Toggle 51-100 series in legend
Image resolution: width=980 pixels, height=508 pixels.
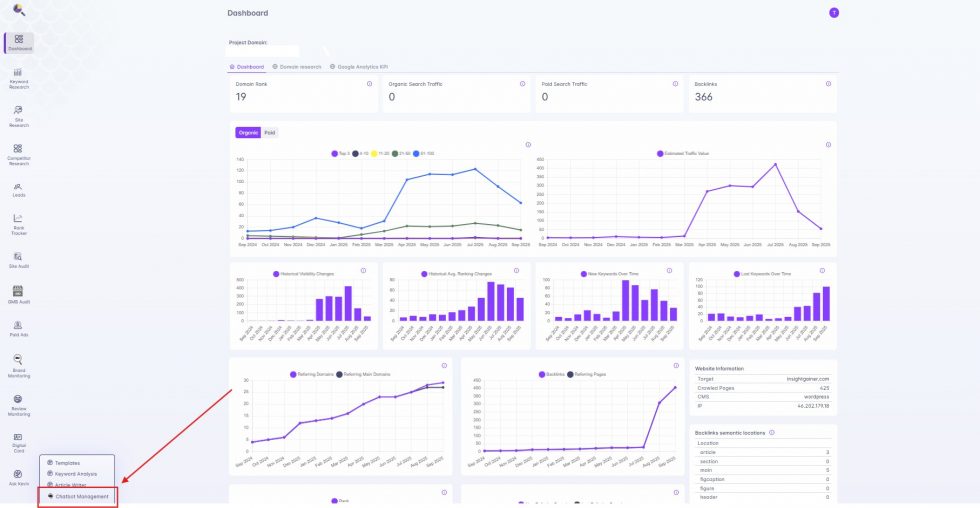pyautogui.click(x=424, y=153)
